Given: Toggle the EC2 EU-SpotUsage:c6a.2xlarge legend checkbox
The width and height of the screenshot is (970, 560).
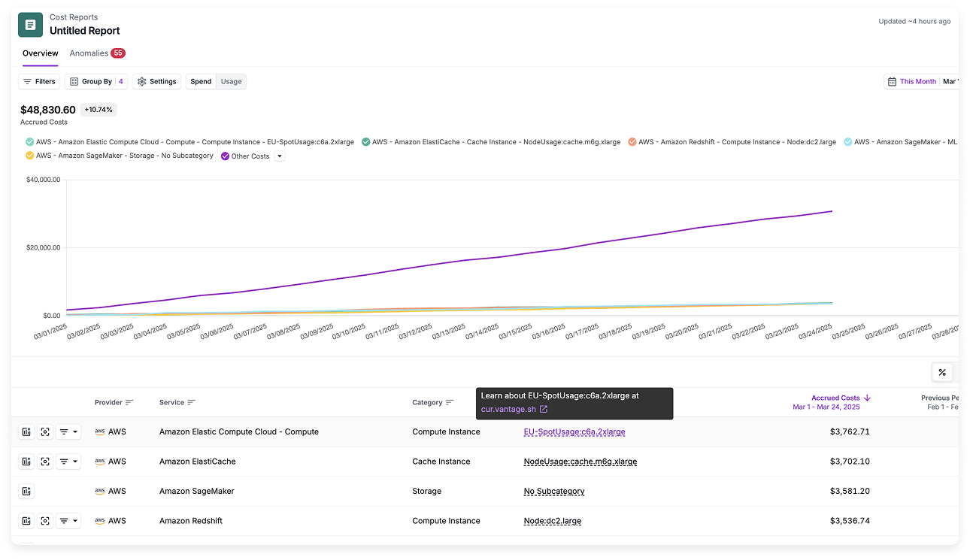Looking at the screenshot, I should click(30, 142).
